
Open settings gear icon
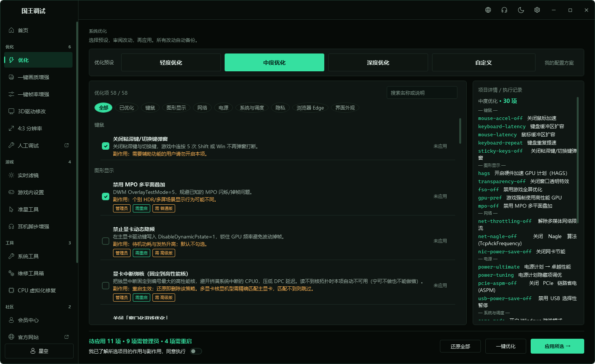click(x=537, y=10)
